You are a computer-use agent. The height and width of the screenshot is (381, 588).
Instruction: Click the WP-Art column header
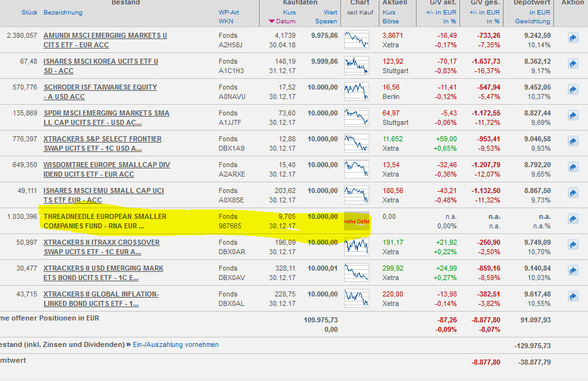pos(229,13)
